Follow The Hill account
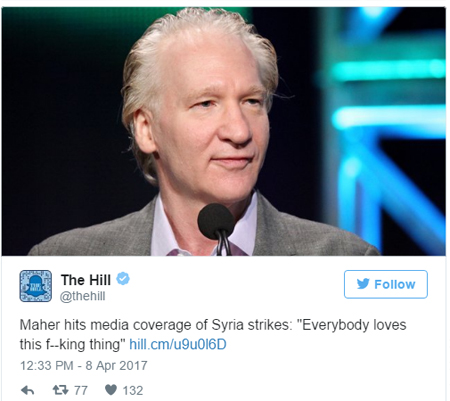The image size is (450, 401). [386, 284]
